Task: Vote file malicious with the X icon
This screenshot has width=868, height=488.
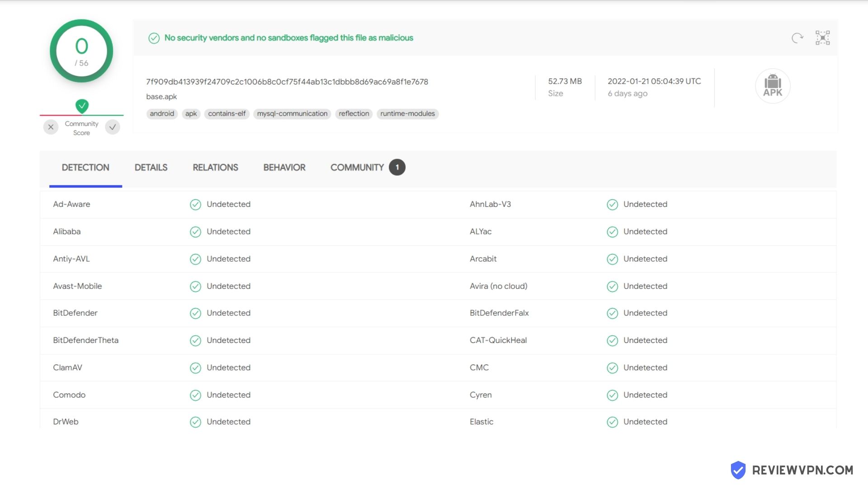Action: click(x=51, y=127)
